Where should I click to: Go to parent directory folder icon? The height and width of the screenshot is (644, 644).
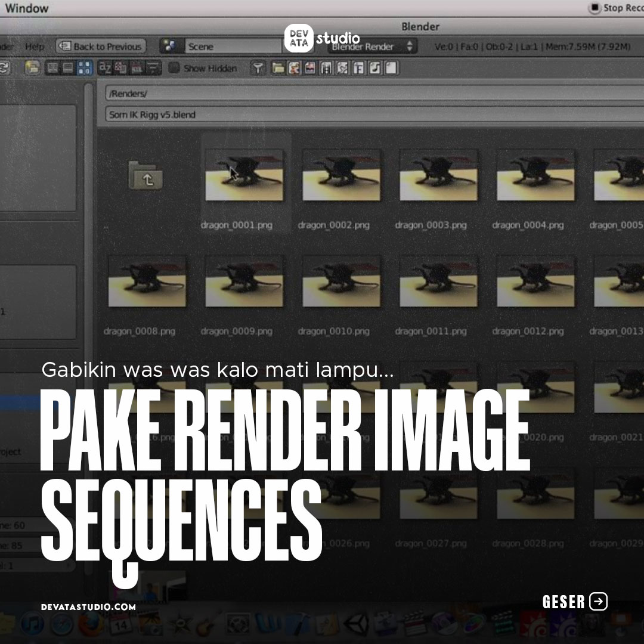(145, 175)
